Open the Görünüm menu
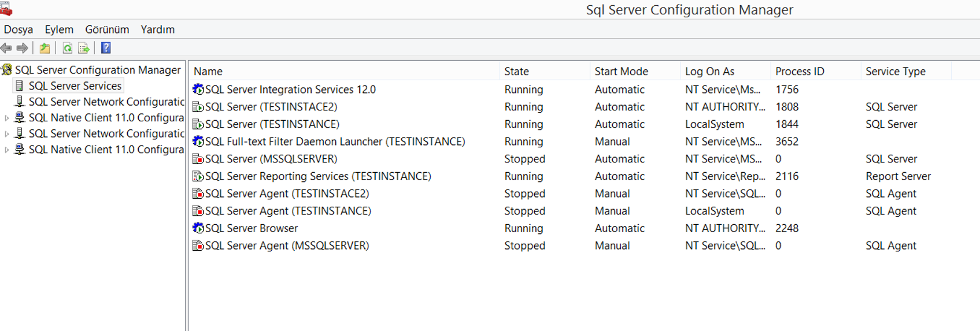Viewport: 980px width, 331px height. click(x=107, y=29)
